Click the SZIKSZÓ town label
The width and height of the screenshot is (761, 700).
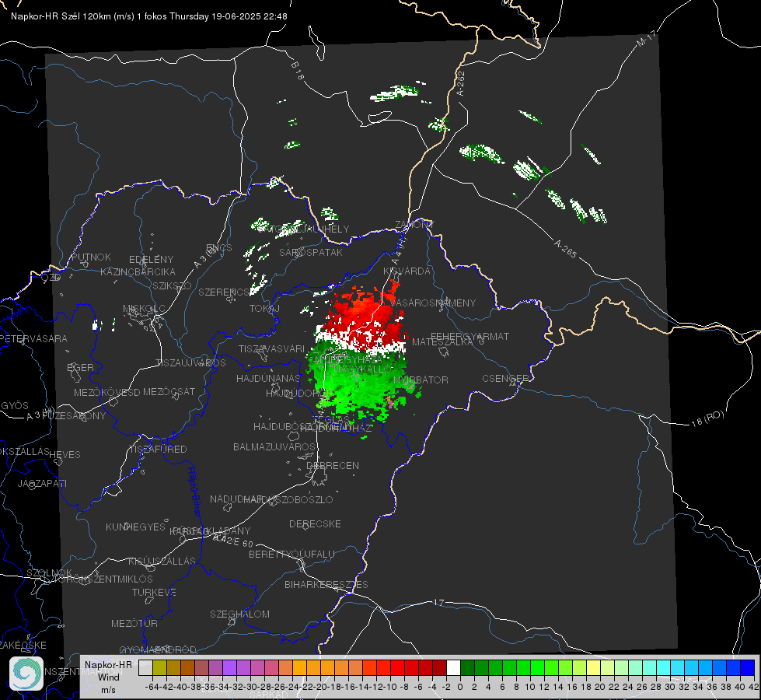pos(173,286)
